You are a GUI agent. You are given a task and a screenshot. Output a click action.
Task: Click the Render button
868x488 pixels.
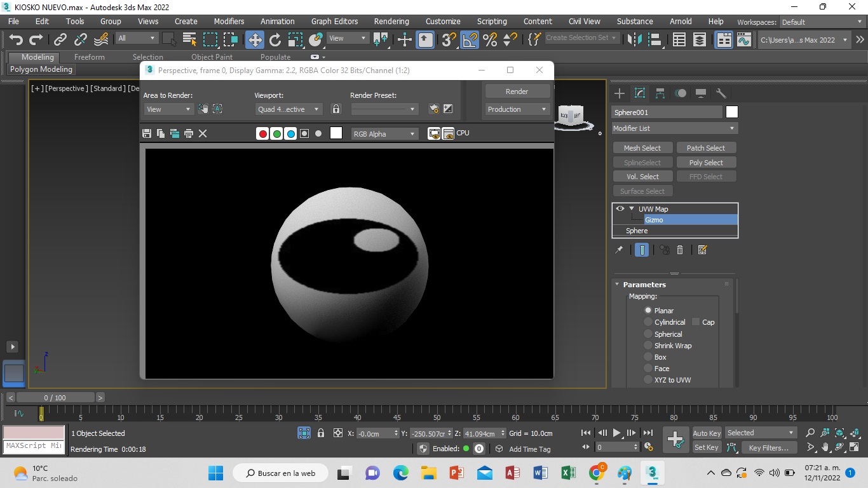pyautogui.click(x=517, y=91)
